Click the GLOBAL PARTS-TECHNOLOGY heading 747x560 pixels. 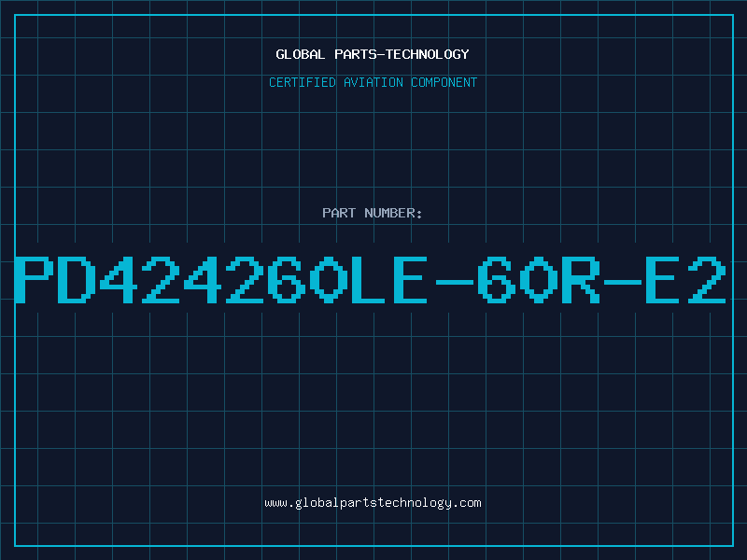coord(373,54)
